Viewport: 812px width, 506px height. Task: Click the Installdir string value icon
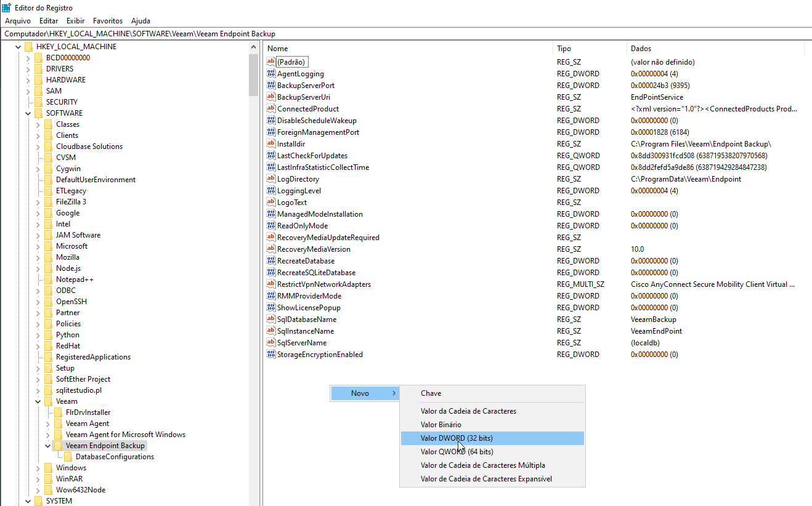(x=271, y=144)
